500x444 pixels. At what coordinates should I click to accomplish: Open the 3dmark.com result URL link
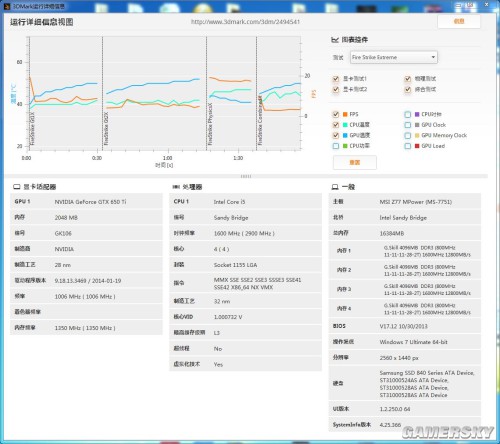pos(245,22)
